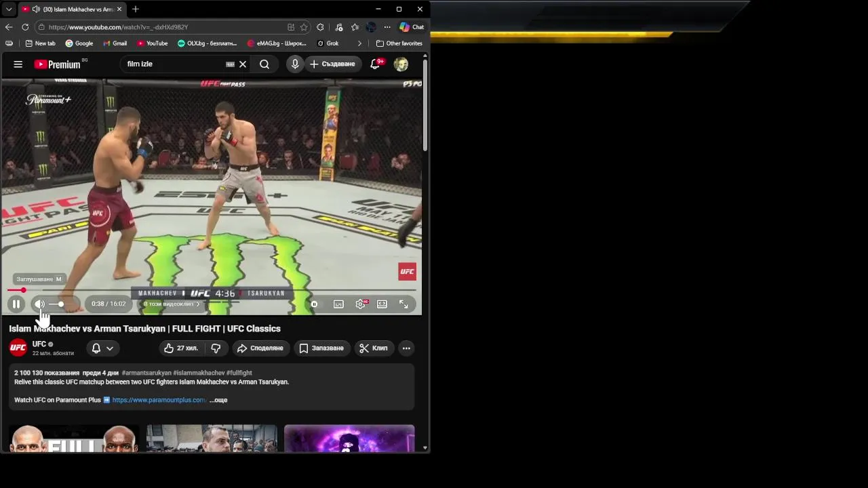Open the first recommended video thumbnail

click(x=74, y=439)
